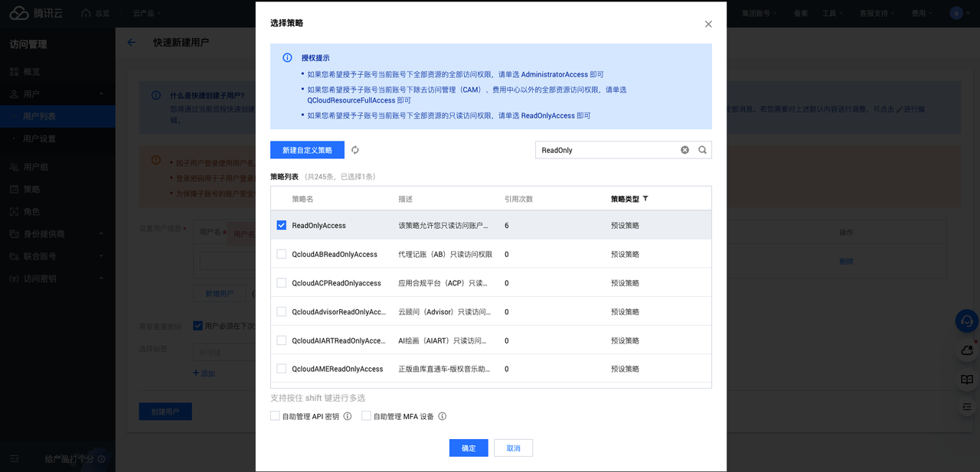Check the QcloudABReadOnlyAccess checkbox
The height and width of the screenshot is (472, 980).
pos(282,254)
